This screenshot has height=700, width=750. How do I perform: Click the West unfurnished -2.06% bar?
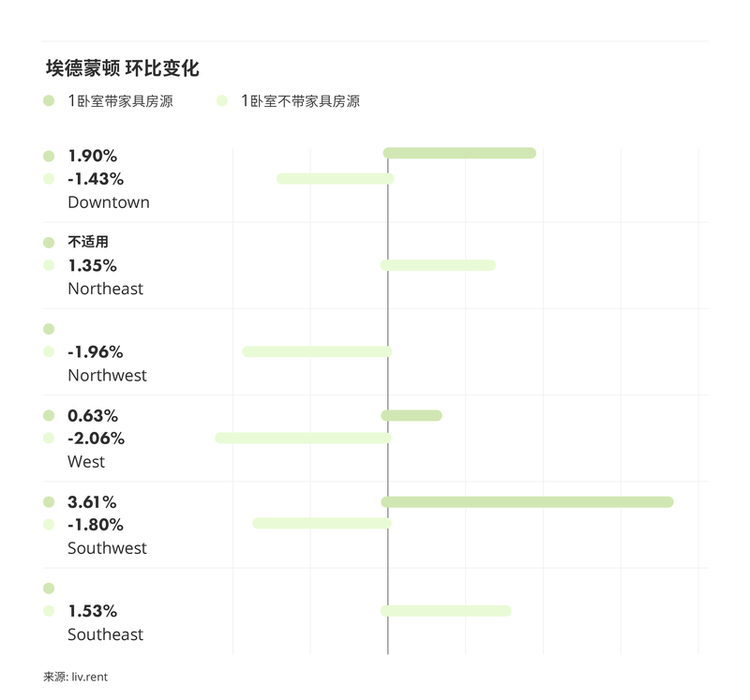click(x=303, y=438)
